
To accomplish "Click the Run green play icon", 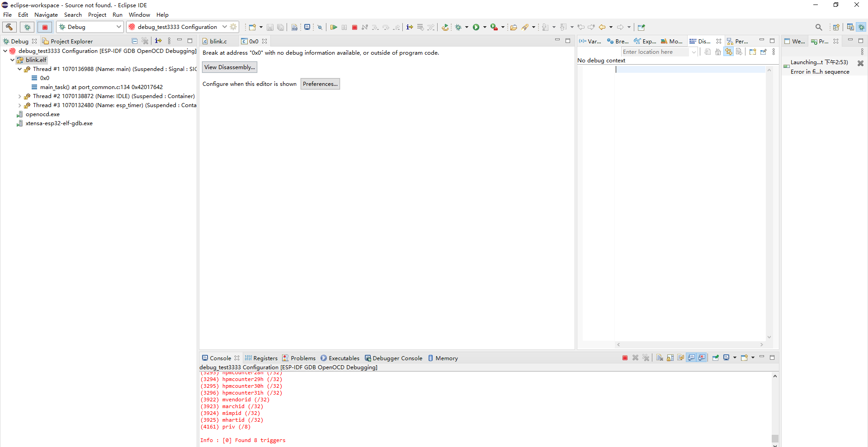I will 476,27.
